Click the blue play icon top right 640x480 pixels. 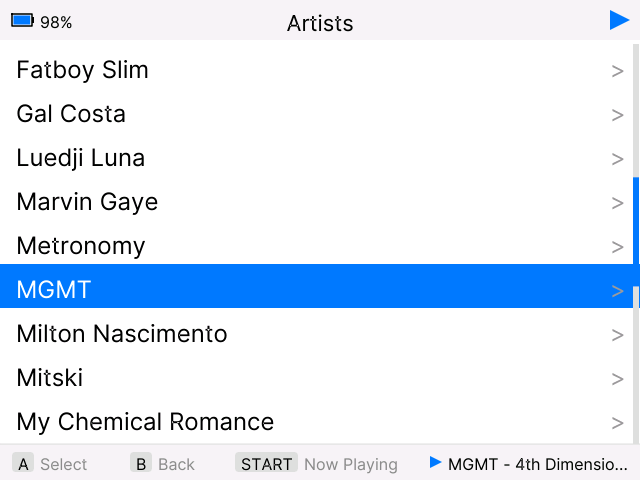pos(619,20)
